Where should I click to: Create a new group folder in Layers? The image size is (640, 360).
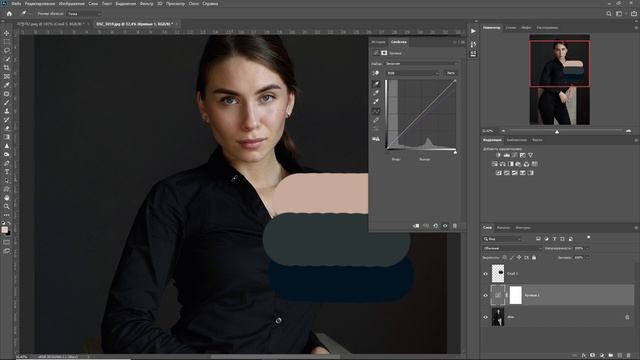(611, 356)
